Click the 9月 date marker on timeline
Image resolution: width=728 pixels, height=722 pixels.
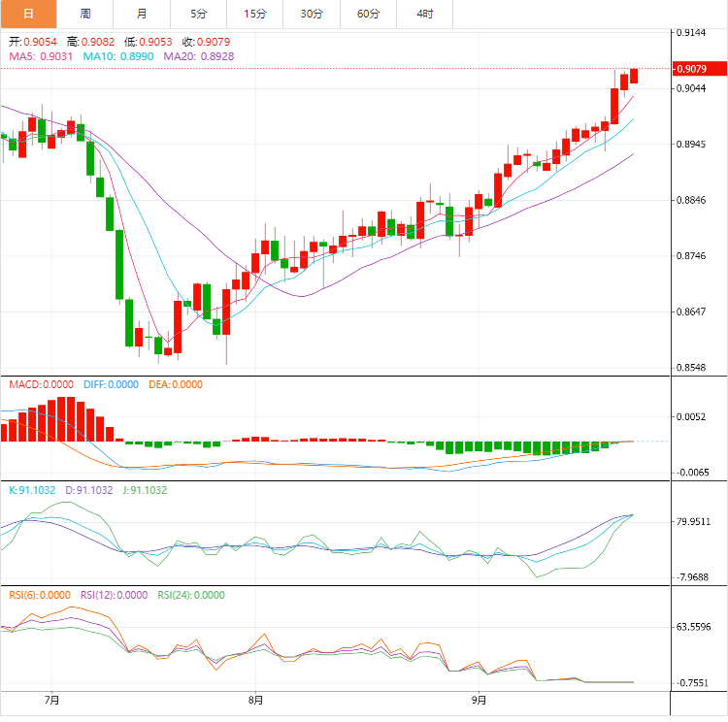(x=479, y=699)
